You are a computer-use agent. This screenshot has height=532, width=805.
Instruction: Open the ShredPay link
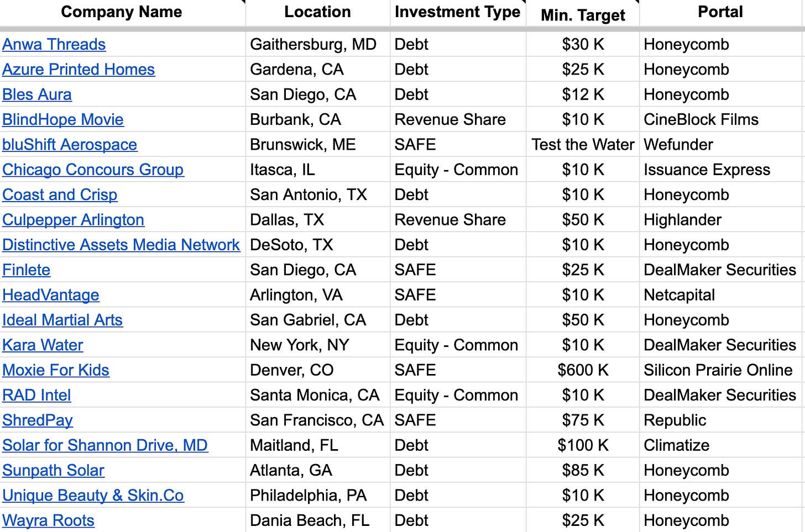[38, 420]
